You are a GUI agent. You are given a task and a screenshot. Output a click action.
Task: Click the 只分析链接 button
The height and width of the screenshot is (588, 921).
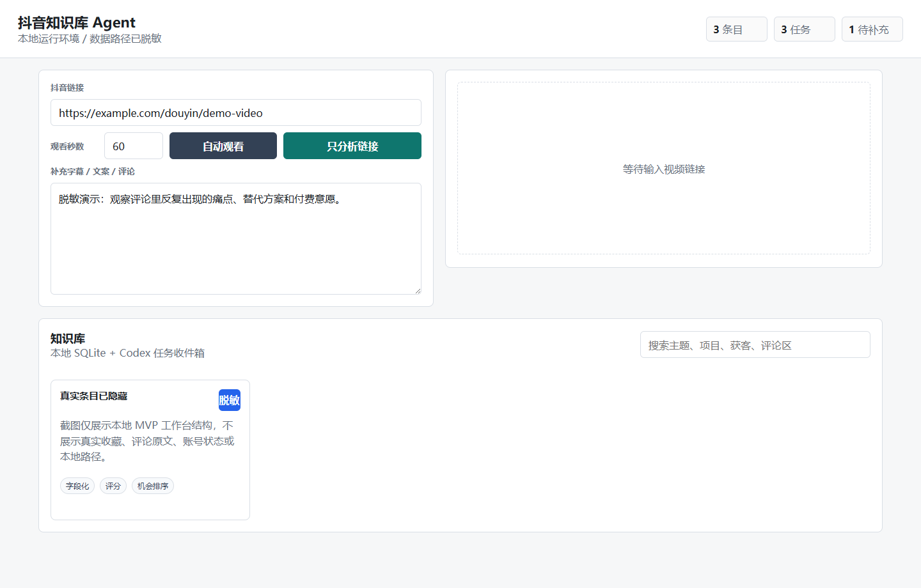pyautogui.click(x=352, y=146)
